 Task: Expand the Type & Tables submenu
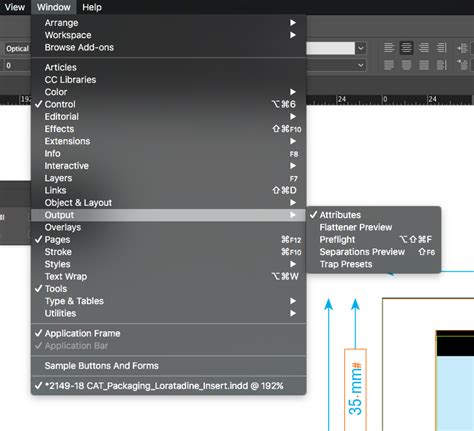click(x=169, y=301)
